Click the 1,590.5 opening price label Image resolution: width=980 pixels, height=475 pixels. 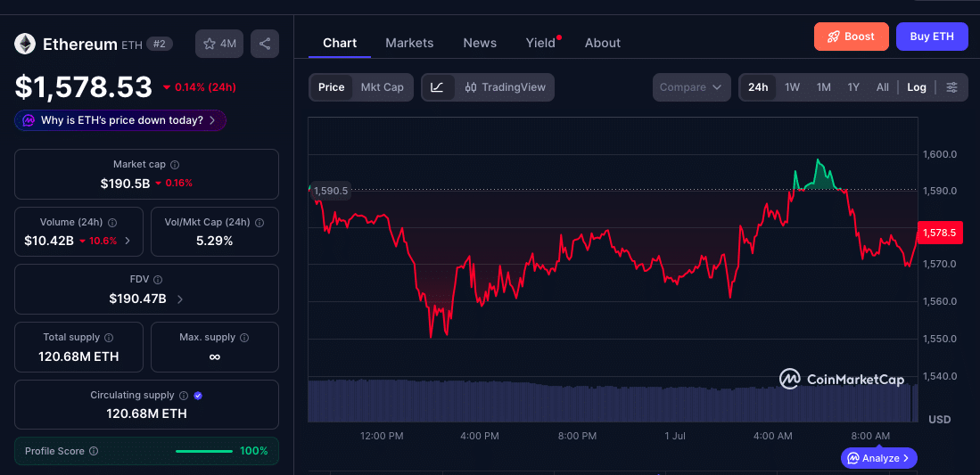(x=331, y=192)
